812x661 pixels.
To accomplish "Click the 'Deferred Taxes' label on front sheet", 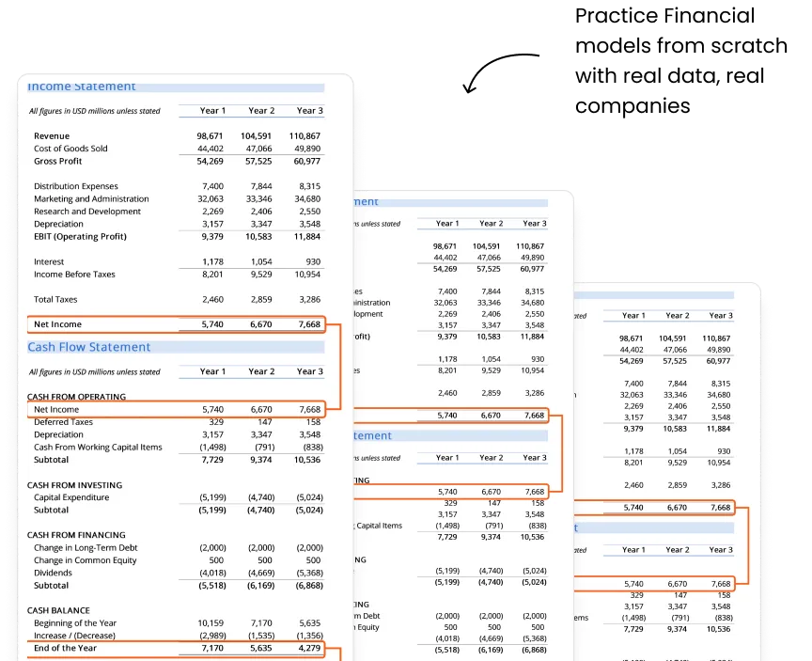I will (63, 421).
